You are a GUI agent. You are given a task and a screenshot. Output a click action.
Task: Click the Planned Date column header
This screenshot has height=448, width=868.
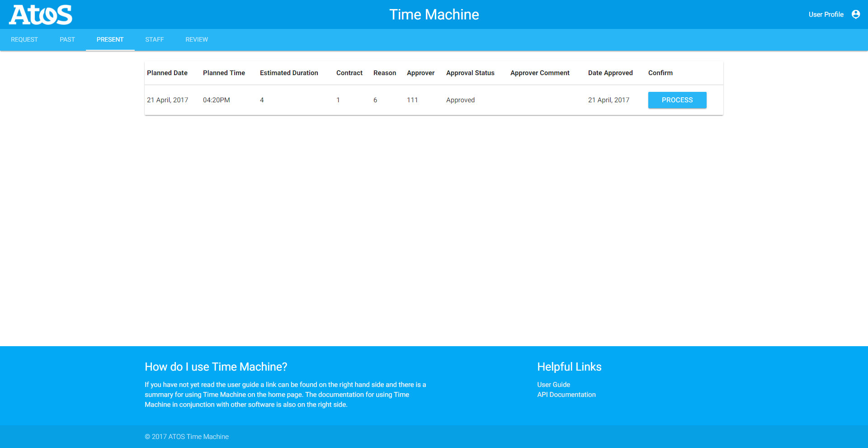[x=167, y=73]
